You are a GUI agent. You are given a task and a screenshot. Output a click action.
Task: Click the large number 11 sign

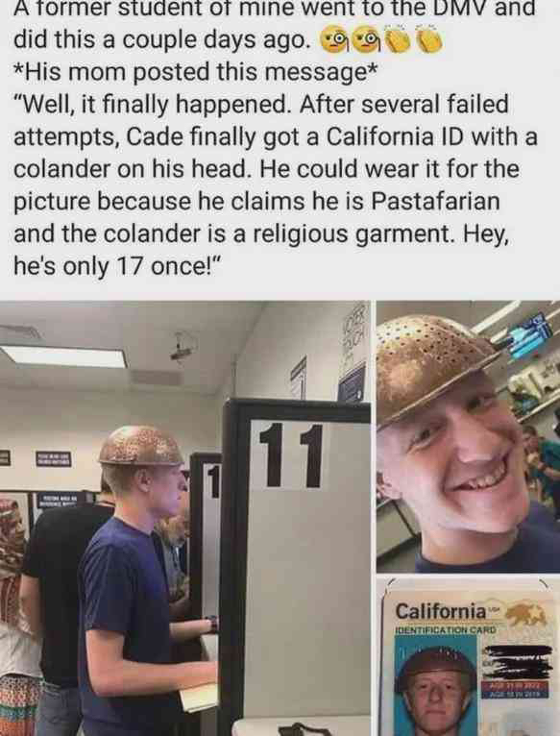click(290, 454)
